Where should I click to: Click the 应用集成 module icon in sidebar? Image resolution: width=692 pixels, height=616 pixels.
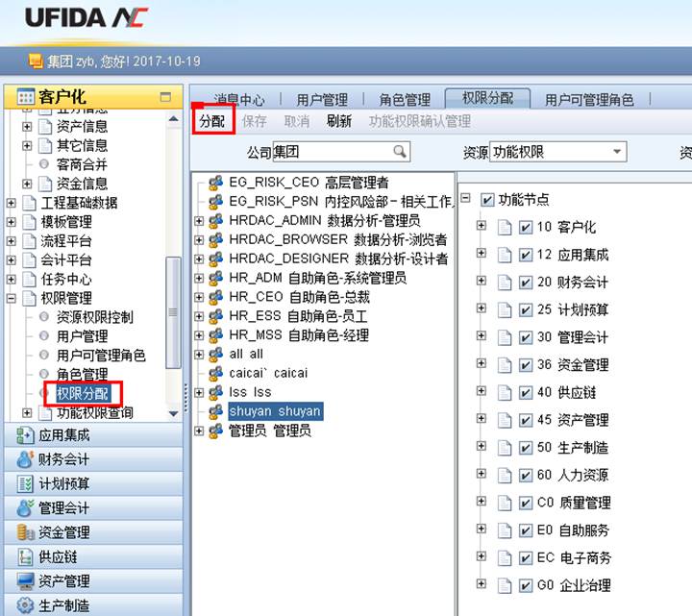(25, 435)
